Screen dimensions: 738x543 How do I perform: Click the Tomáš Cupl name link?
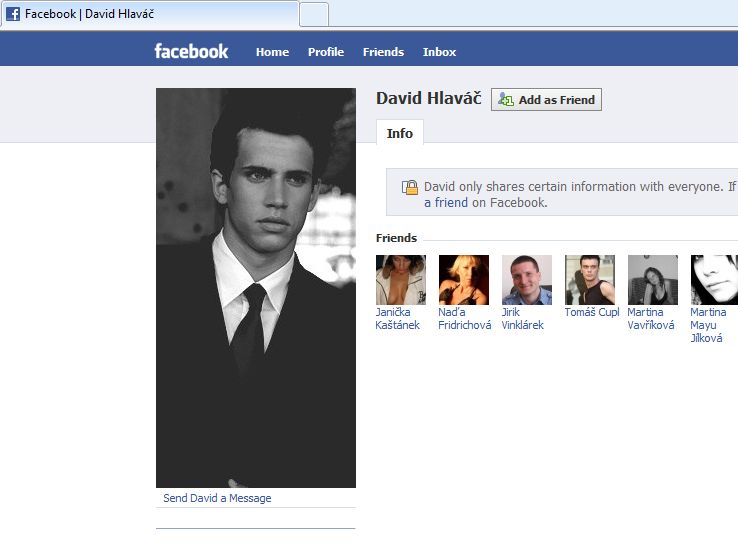[x=592, y=312]
